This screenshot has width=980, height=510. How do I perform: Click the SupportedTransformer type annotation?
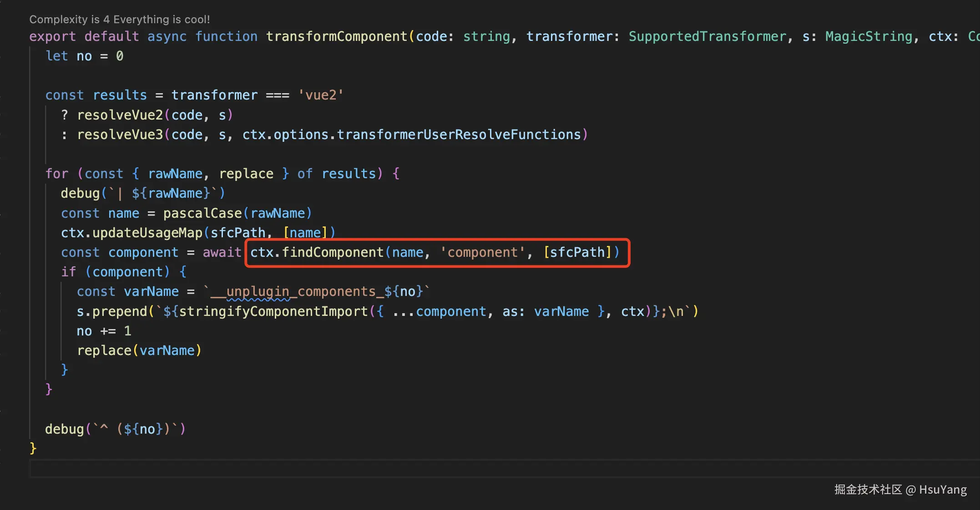707,36
